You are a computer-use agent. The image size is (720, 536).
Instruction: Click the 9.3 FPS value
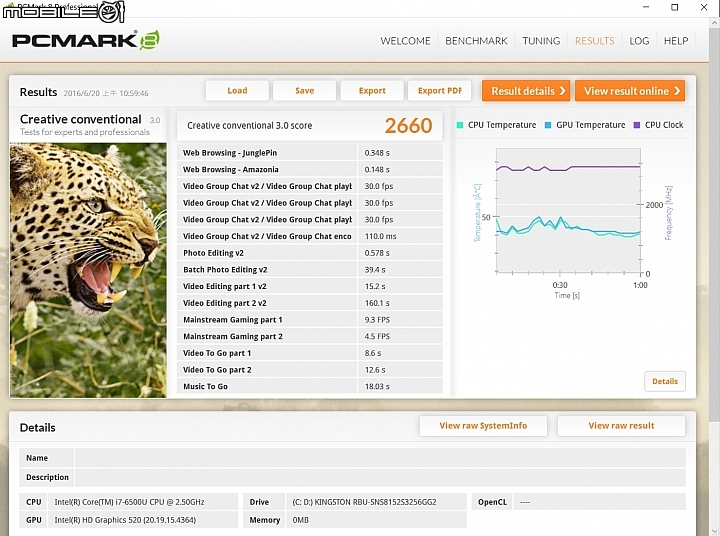(x=377, y=320)
